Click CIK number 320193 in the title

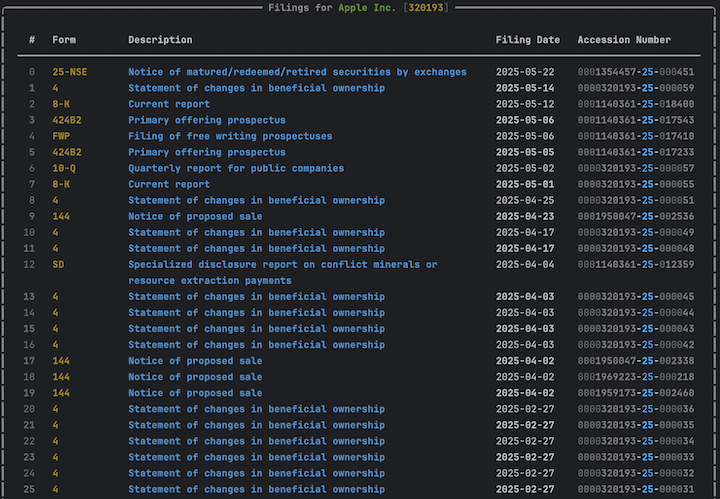(x=426, y=8)
